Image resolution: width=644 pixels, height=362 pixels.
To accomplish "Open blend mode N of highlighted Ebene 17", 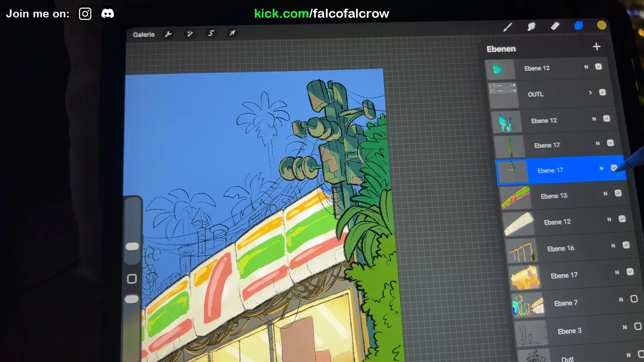I will click(601, 169).
